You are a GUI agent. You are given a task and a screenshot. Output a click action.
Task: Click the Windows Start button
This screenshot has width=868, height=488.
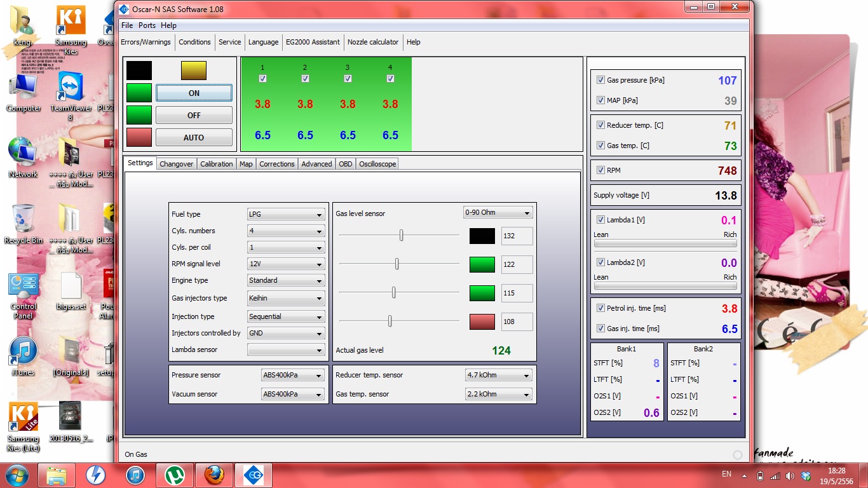[17, 475]
